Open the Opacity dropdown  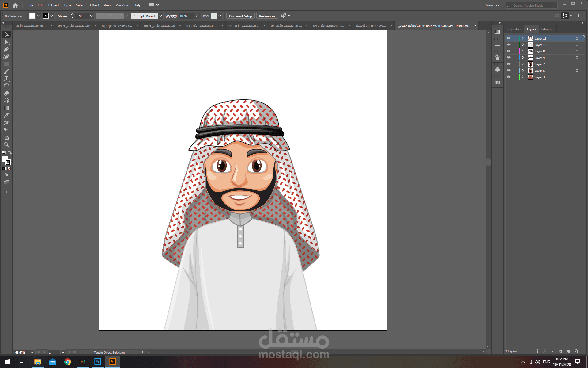click(x=197, y=16)
